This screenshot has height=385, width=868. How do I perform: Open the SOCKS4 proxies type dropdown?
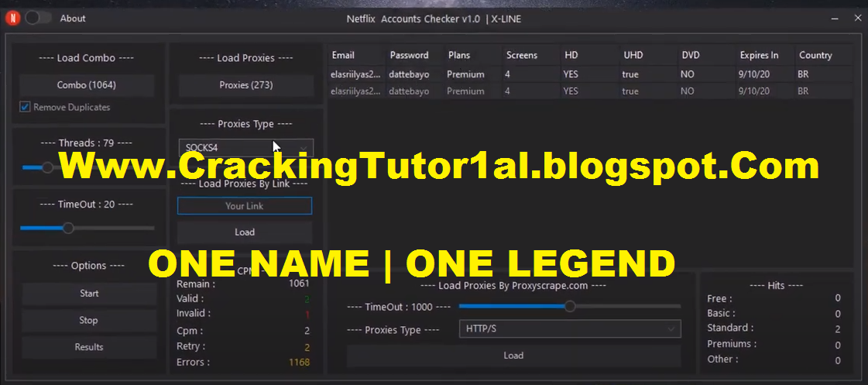pyautogui.click(x=245, y=147)
